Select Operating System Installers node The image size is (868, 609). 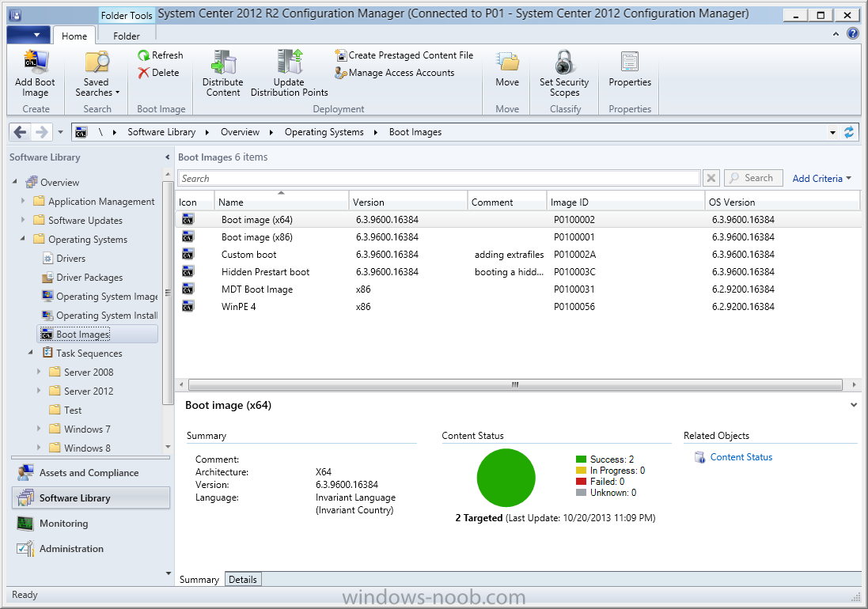tap(100, 316)
